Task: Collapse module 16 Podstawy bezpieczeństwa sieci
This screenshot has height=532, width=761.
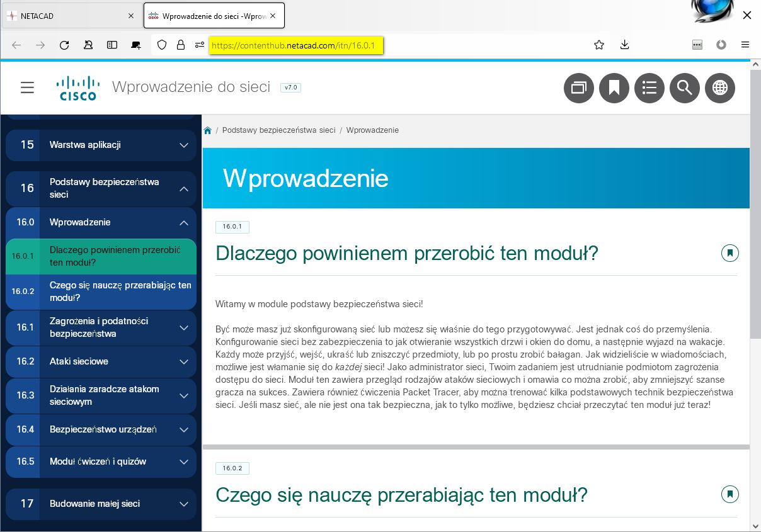Action: [x=184, y=188]
